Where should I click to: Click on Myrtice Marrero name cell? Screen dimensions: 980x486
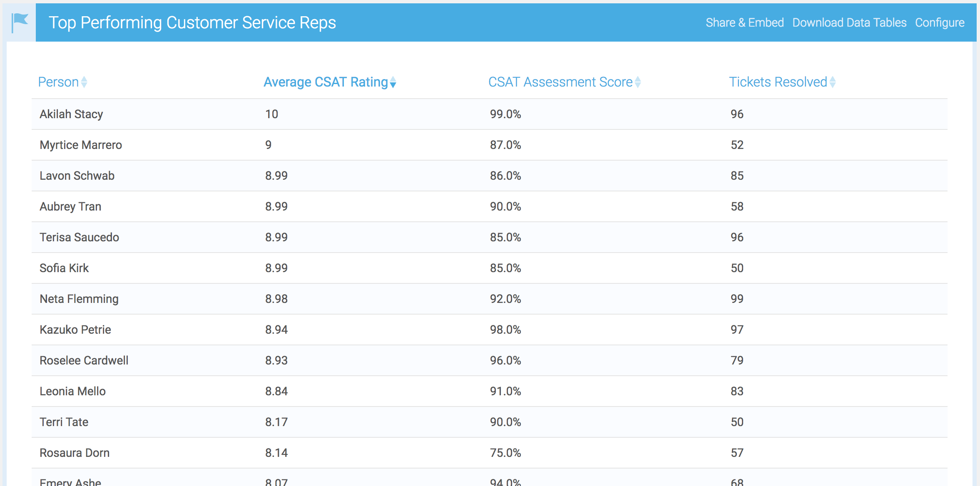(81, 145)
